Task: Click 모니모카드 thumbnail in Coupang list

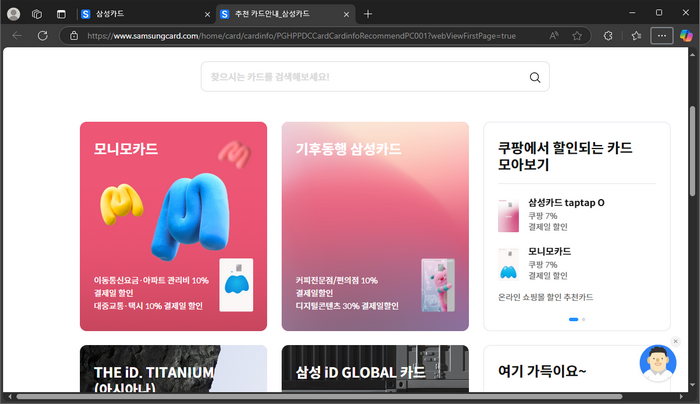Action: [508, 264]
